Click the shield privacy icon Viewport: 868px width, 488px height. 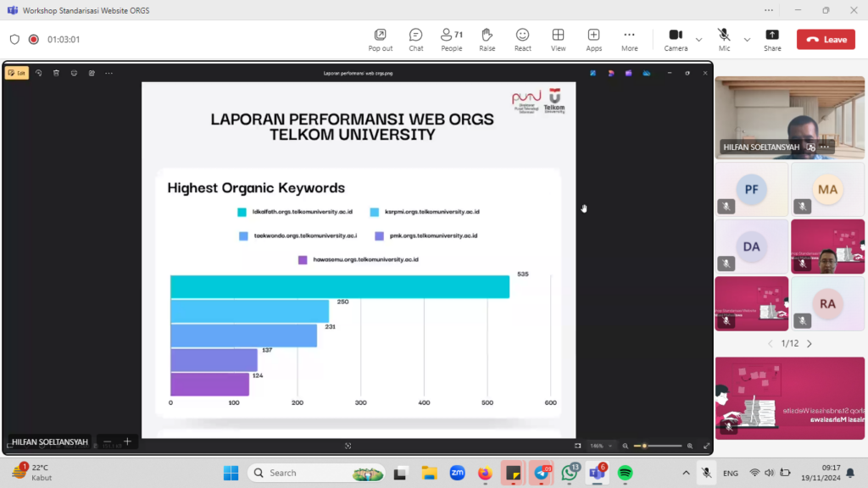click(15, 39)
